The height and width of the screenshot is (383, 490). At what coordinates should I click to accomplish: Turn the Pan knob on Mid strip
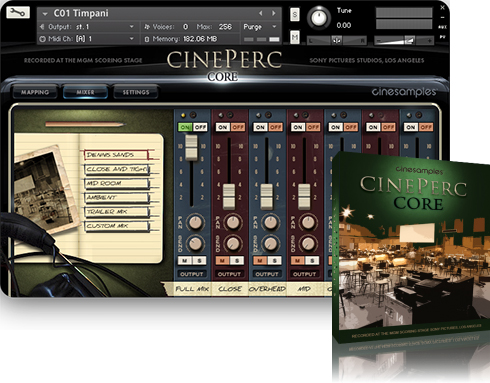[x=308, y=223]
